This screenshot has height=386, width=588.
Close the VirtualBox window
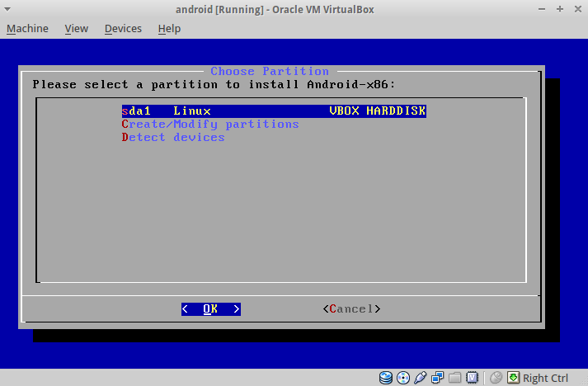pos(578,9)
